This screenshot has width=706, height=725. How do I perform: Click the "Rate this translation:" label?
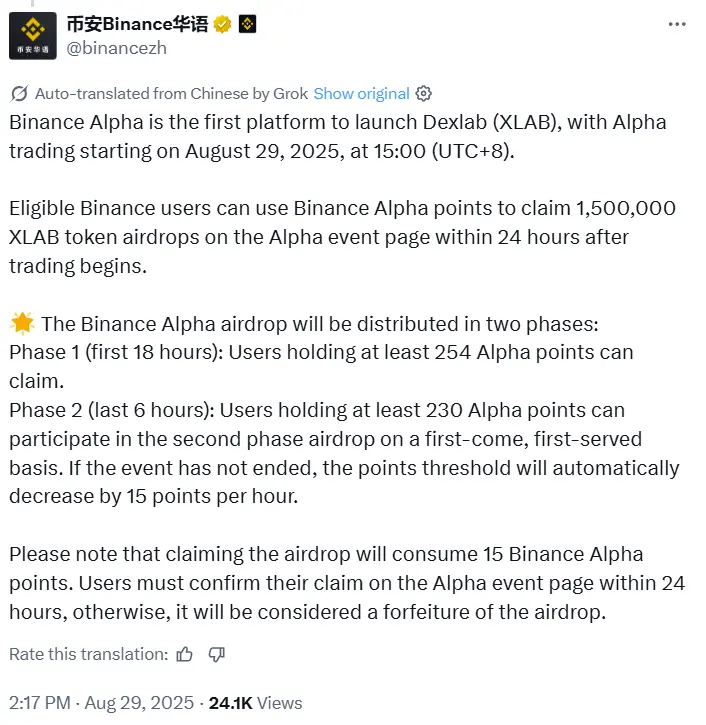coord(88,655)
